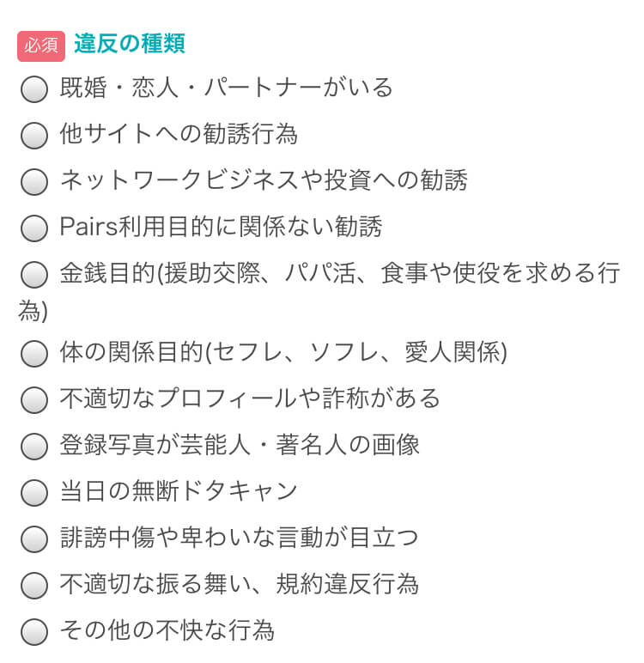Select 不適切なプロフィールや詐称がある radio button

click(33, 399)
